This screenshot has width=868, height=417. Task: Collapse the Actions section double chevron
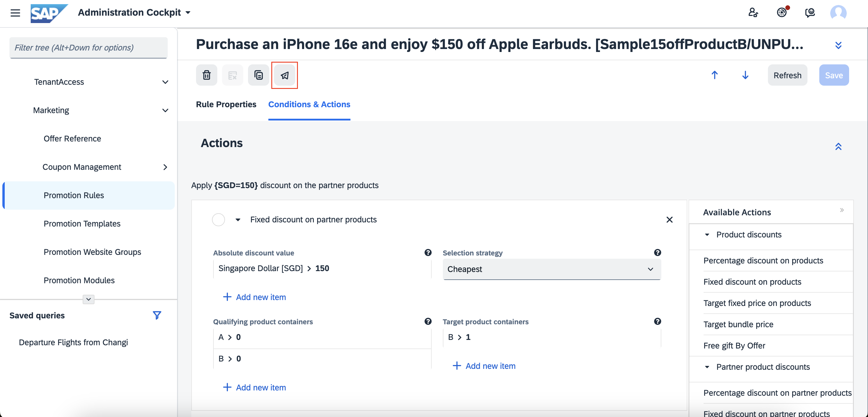tap(838, 147)
